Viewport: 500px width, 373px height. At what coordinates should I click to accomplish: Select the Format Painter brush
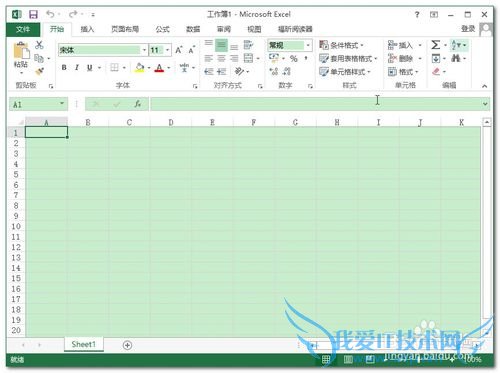click(x=39, y=71)
